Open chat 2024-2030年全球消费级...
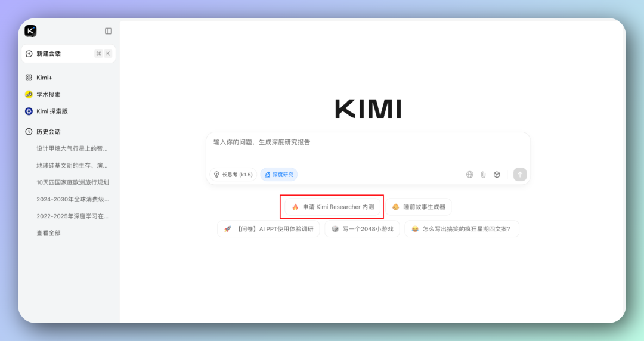Viewport: 644px width, 341px height. pyautogui.click(x=72, y=199)
